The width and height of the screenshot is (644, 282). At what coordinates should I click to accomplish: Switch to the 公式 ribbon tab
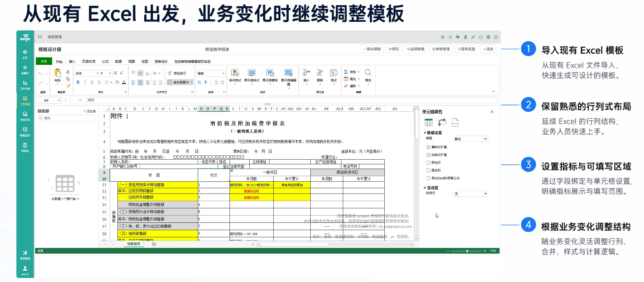pyautogui.click(x=105, y=61)
